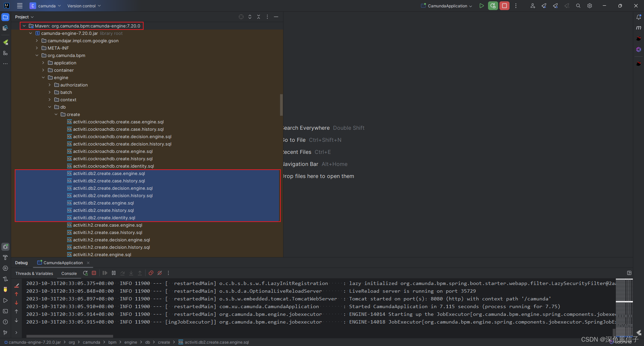
Task: Click camunda-engine-7.20.0.jar breadcrumb
Action: (33, 342)
